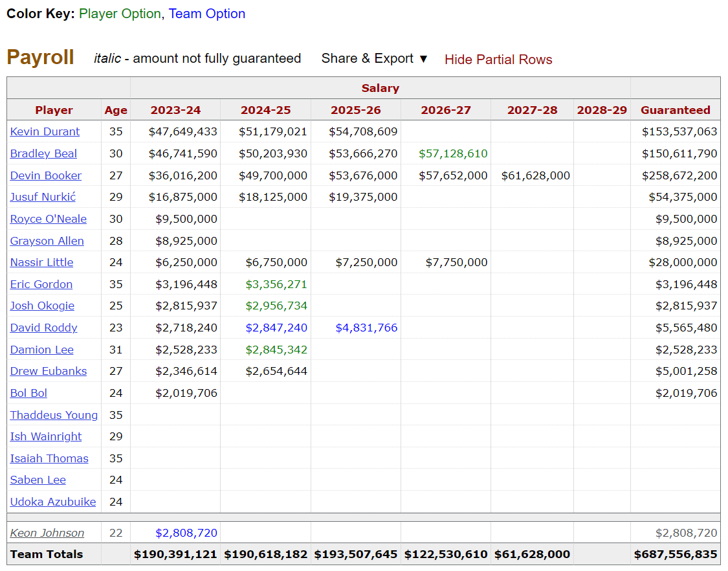Viewport: 728px width, 571px height.
Task: Sort by the 2023-24 salary column
Action: pyautogui.click(x=175, y=110)
